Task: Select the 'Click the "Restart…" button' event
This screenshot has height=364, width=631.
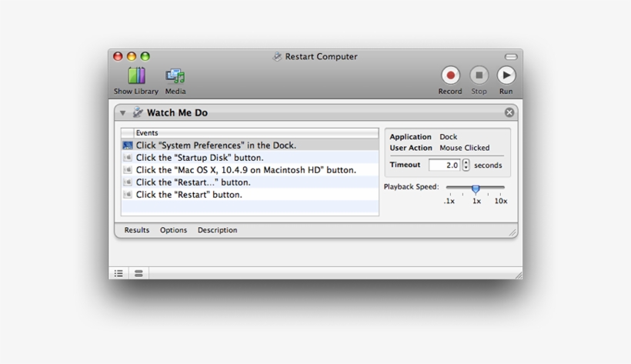Action: 250,182
